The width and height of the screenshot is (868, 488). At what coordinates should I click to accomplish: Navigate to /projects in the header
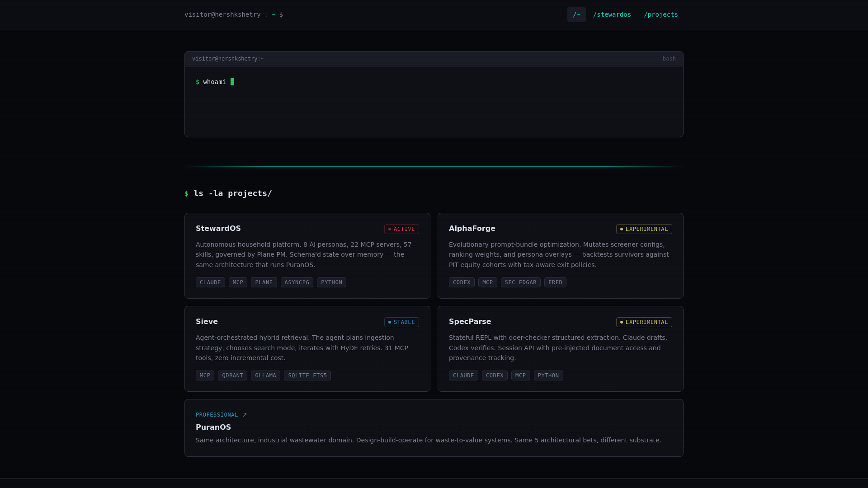click(660, 14)
